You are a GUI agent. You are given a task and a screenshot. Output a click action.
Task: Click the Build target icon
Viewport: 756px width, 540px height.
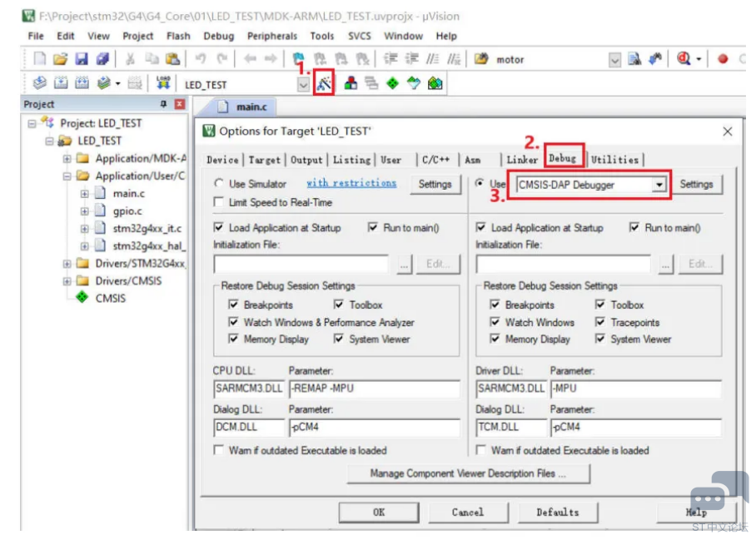(61, 83)
